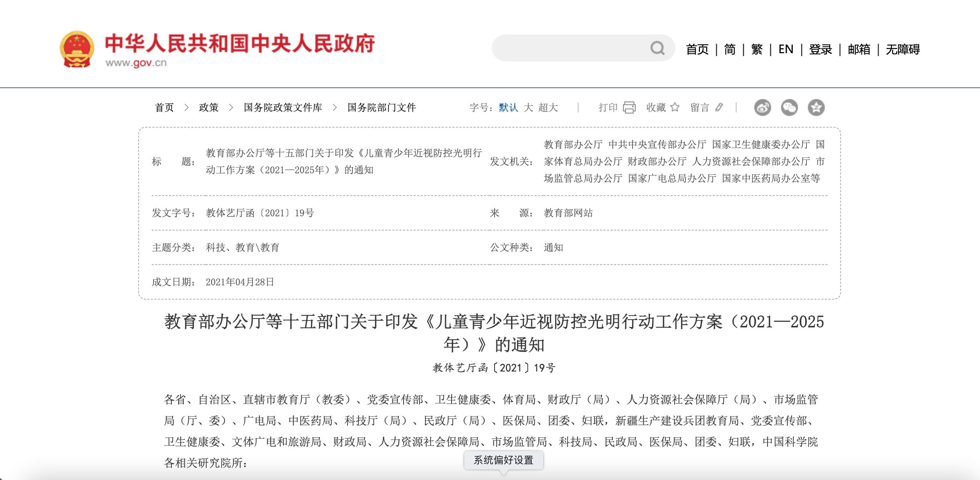Open the 国务院政策文件库 breadcrumb
The height and width of the screenshot is (480, 980).
point(283,107)
